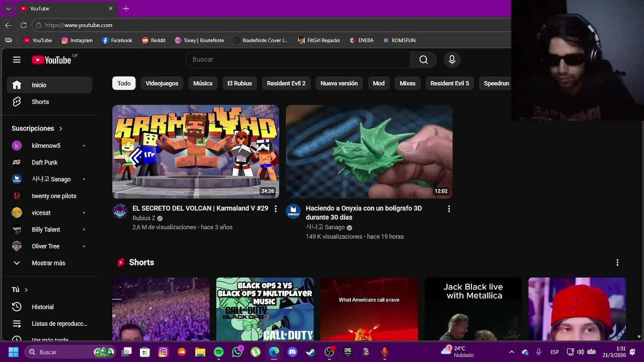
Task: Select the Música filter chip
Action: pos(203,83)
